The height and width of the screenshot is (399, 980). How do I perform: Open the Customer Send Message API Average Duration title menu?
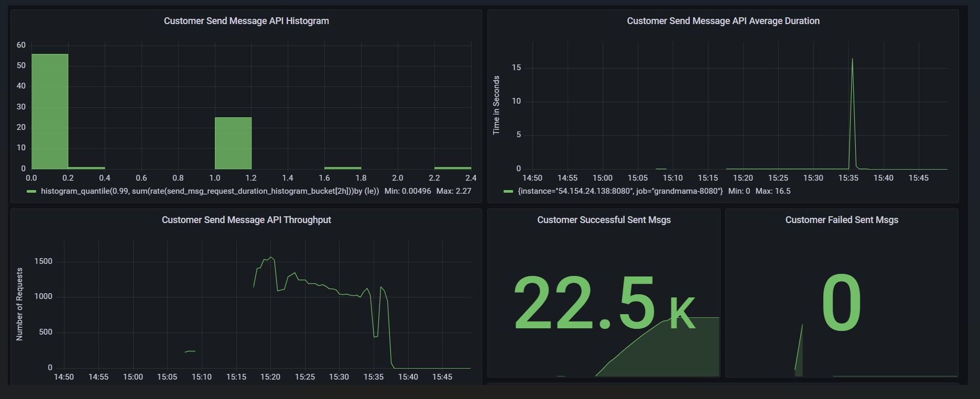(723, 21)
